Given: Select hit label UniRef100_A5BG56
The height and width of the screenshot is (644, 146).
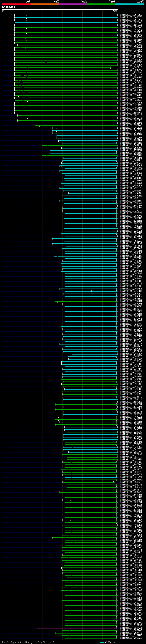Looking at the screenshot, I should click(x=131, y=63).
